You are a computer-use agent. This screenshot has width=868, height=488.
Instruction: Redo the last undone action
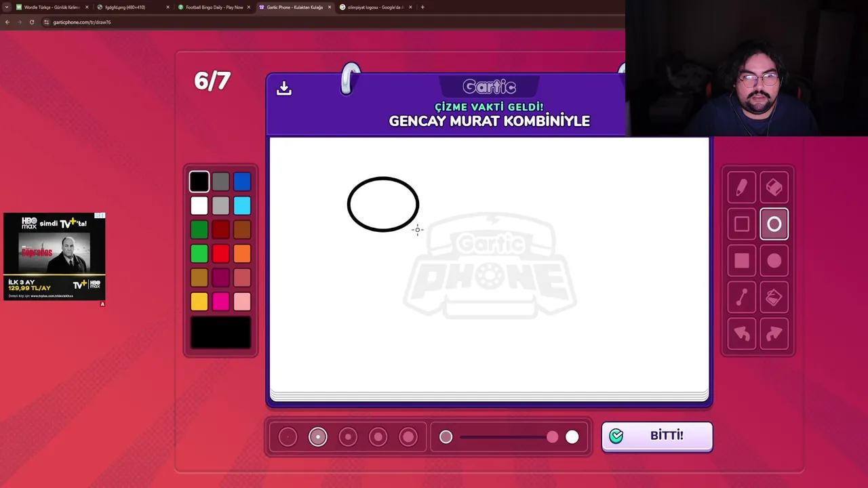[774, 334]
